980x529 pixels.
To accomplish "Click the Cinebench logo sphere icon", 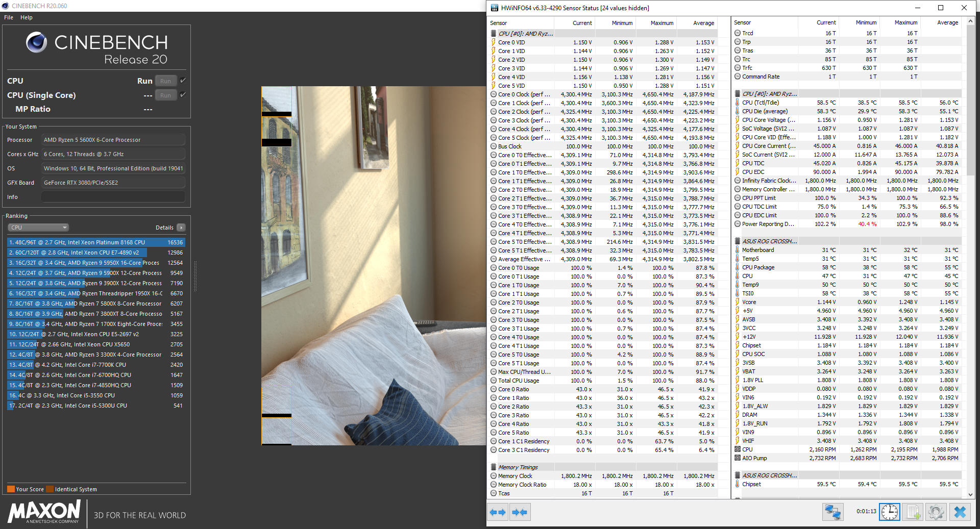I will tap(37, 42).
